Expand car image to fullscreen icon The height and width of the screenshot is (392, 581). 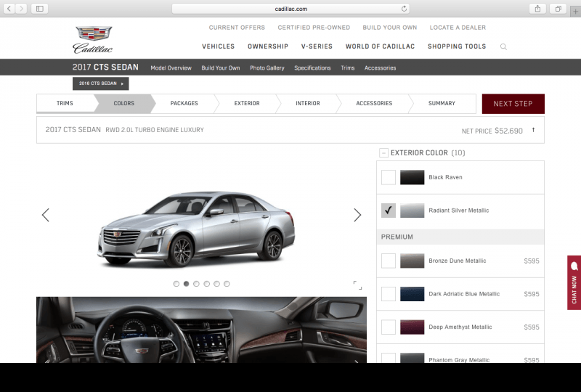[357, 285]
